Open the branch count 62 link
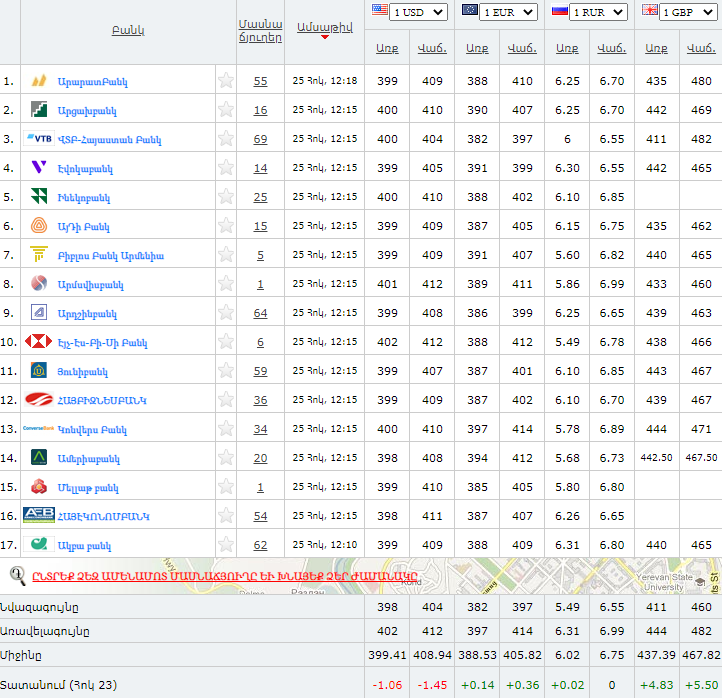 point(260,545)
